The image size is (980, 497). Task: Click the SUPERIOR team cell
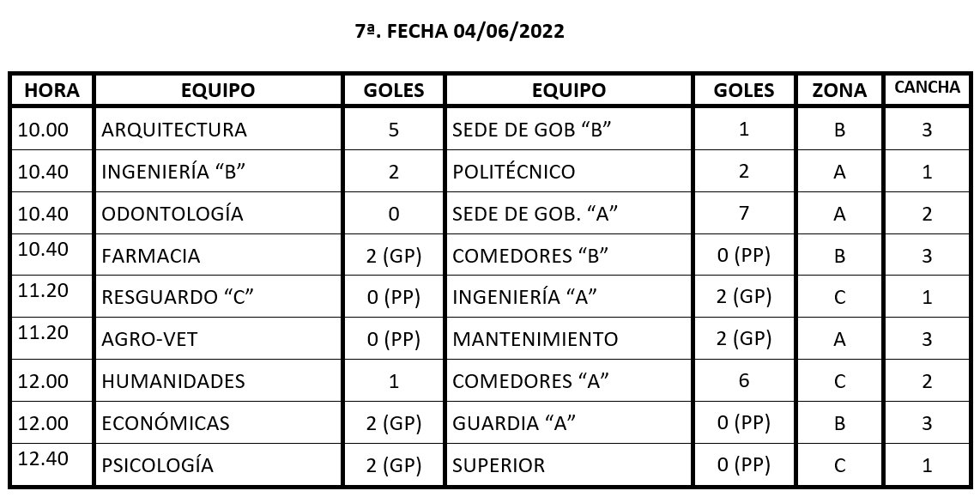[569, 464]
